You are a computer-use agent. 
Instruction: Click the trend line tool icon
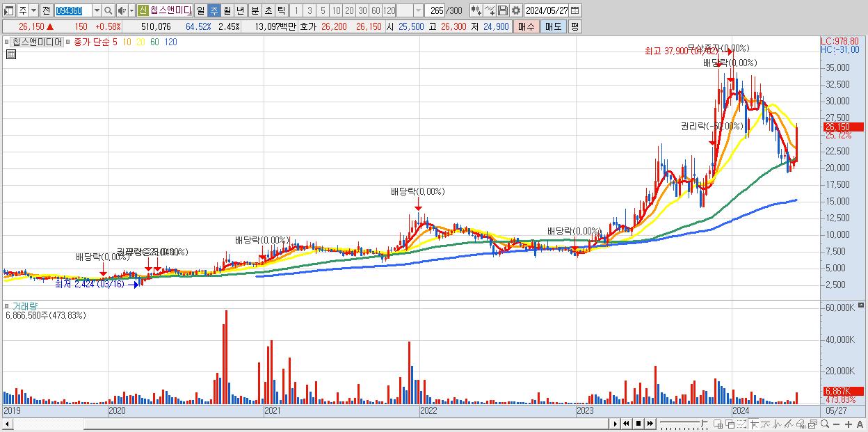tap(766, 424)
